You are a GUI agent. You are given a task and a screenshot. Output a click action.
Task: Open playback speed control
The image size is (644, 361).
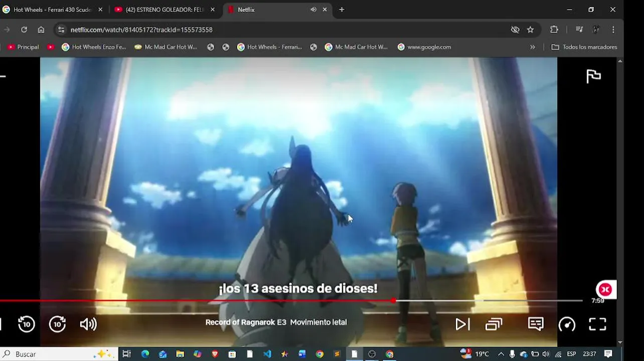click(x=567, y=324)
